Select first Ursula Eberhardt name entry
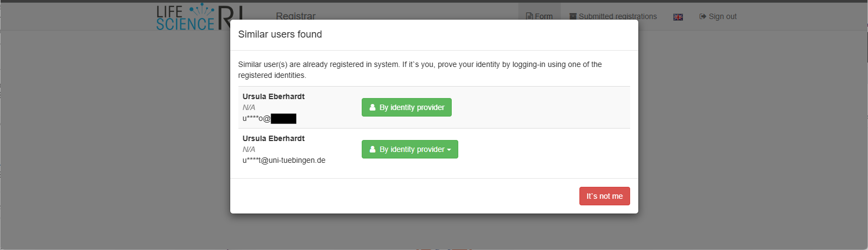This screenshot has height=250, width=868. 273,96
